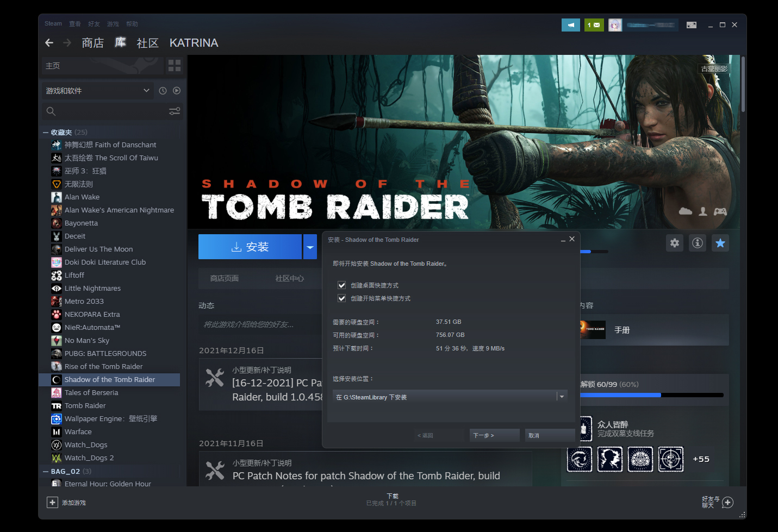Open the user avatar profile
This screenshot has width=778, height=532.
click(615, 25)
